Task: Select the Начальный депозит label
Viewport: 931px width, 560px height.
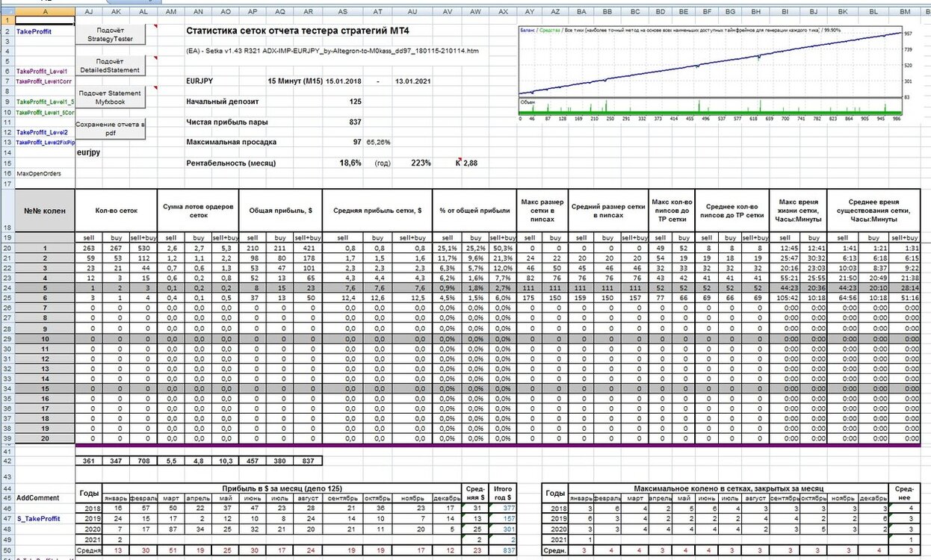Action: coord(223,101)
